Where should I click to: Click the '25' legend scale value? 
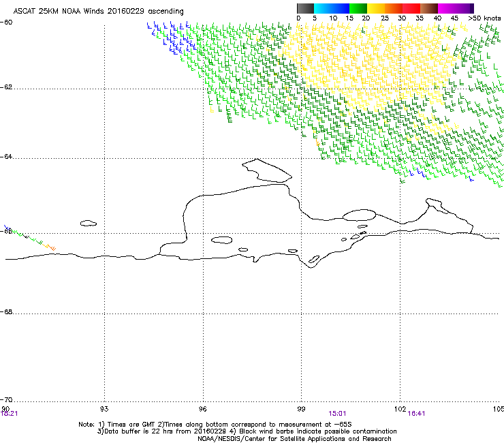385,18
